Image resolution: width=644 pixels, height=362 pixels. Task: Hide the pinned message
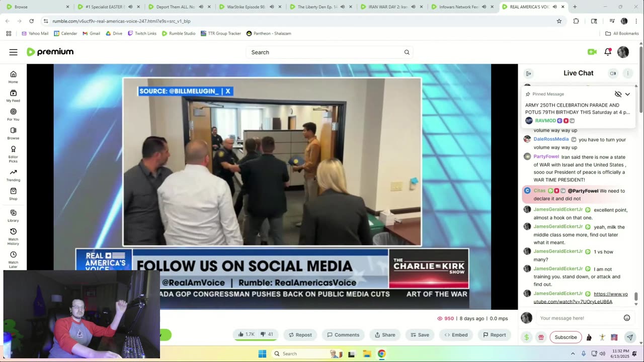pyautogui.click(x=618, y=94)
